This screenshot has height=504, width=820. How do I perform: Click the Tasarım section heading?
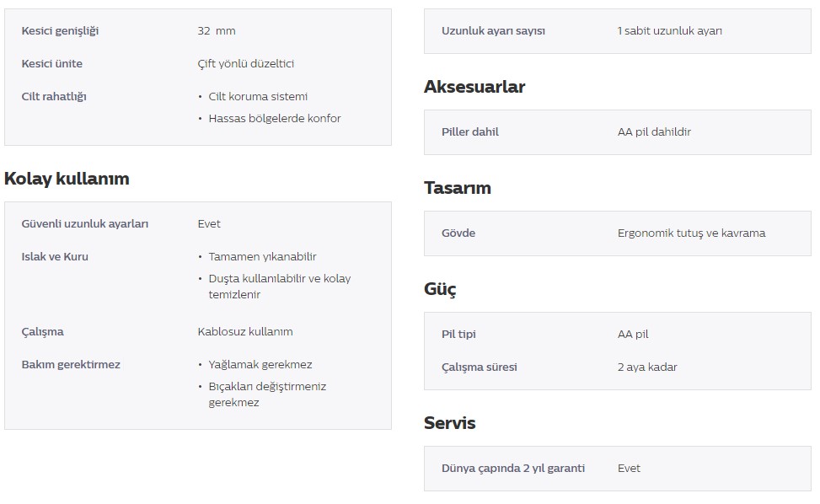(x=458, y=188)
